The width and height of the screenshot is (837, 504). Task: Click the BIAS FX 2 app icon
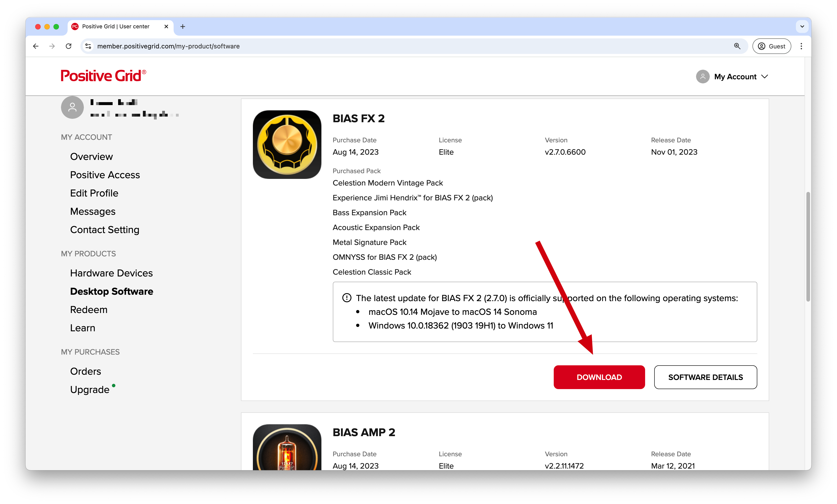click(x=287, y=145)
